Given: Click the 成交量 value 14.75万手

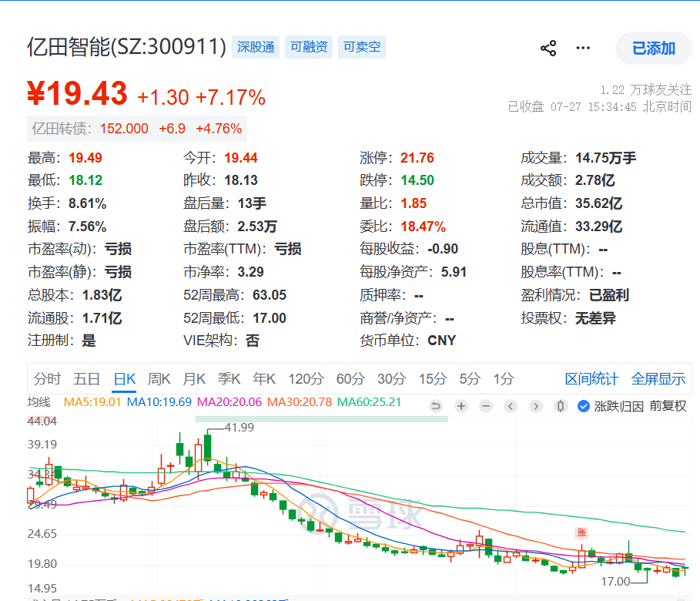Looking at the screenshot, I should coord(605,158).
